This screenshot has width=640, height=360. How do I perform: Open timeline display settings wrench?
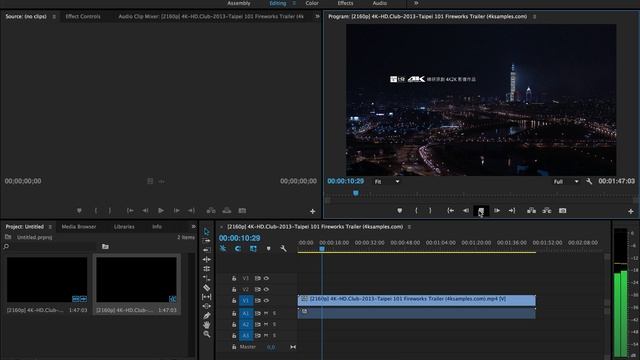(x=283, y=248)
